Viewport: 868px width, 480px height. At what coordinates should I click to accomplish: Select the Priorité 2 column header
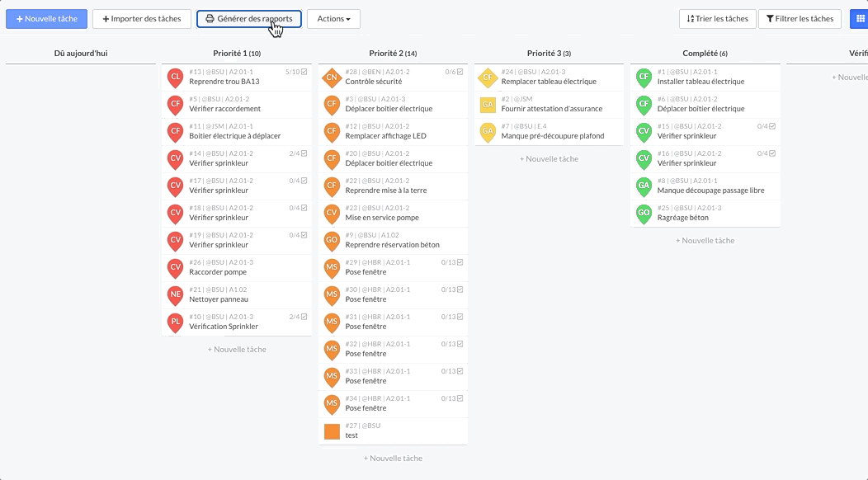point(393,53)
